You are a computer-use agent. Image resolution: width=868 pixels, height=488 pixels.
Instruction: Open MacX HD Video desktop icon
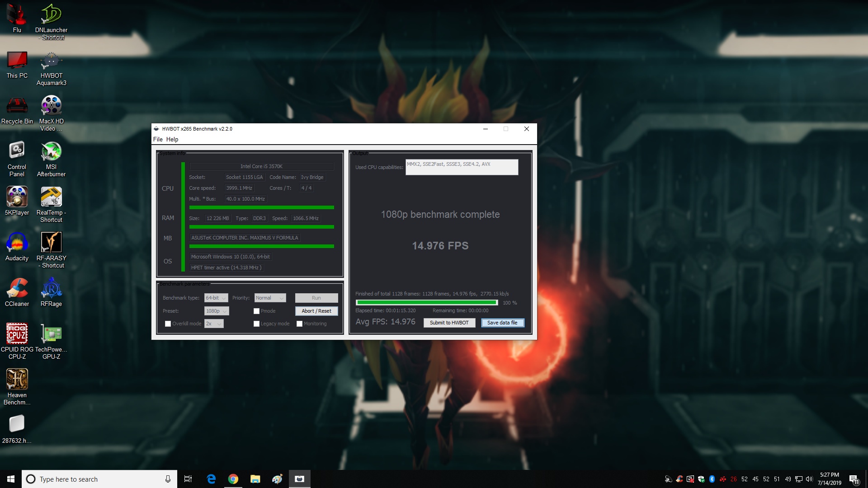[51, 113]
